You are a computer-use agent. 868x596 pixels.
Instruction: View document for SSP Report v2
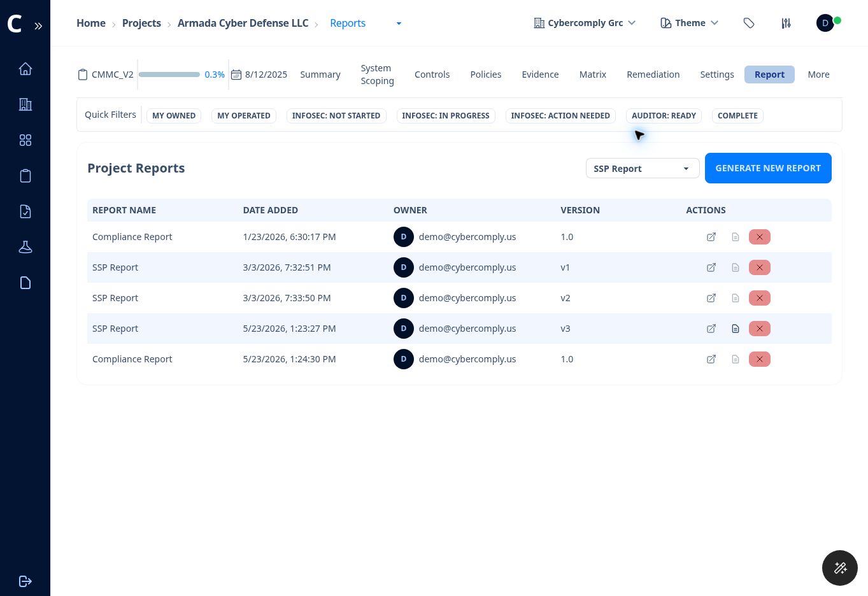(x=736, y=298)
